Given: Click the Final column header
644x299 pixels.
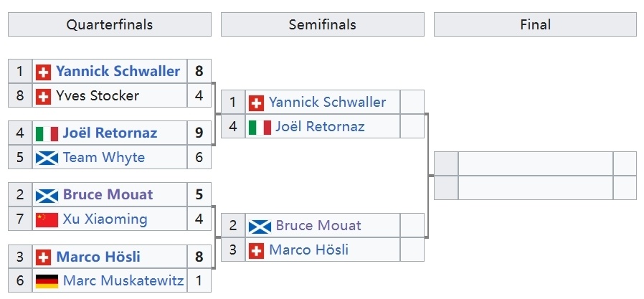Looking at the screenshot, I should [x=535, y=24].
